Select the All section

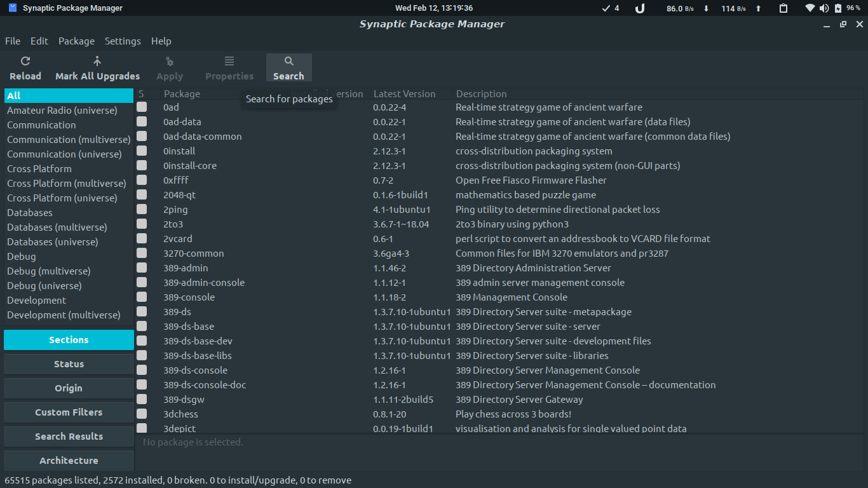69,95
